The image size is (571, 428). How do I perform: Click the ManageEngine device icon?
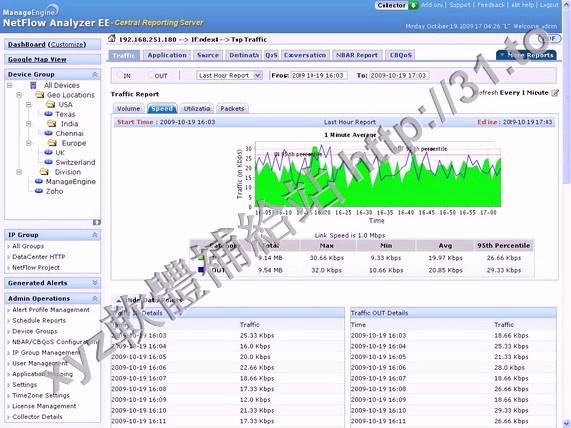pyautogui.click(x=39, y=181)
